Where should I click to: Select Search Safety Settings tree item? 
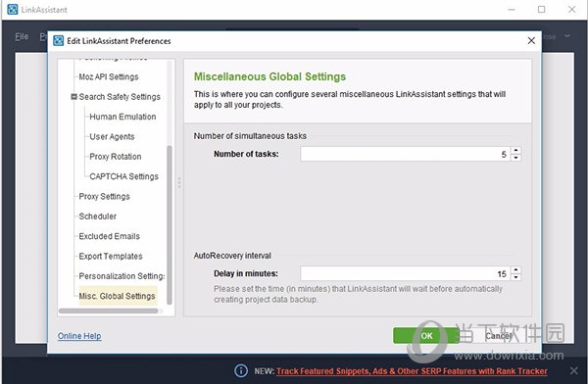120,97
